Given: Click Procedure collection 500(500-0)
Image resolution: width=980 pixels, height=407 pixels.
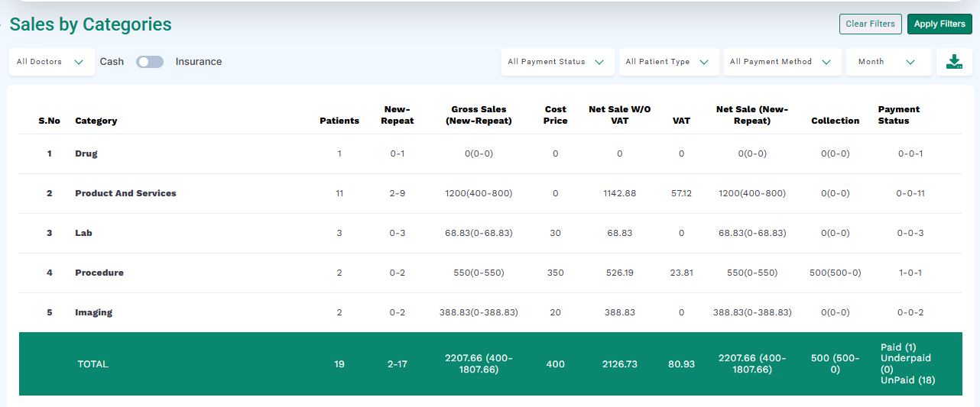Looking at the screenshot, I should pyautogui.click(x=836, y=273).
